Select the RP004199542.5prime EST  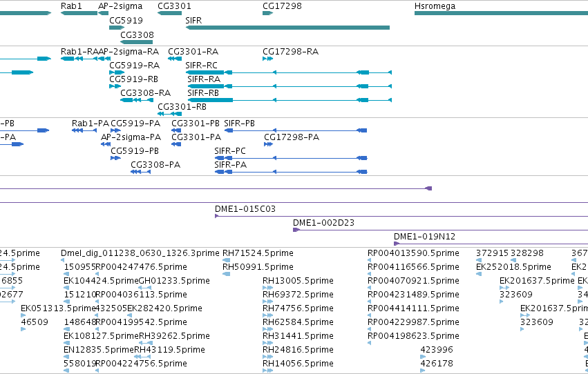[x=97, y=329]
